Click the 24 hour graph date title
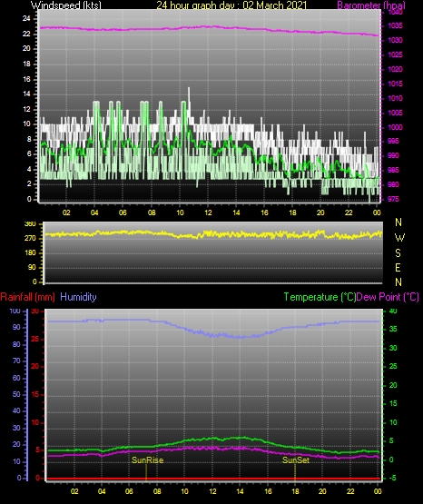Viewport: 423px width, 504px height. [x=231, y=5]
